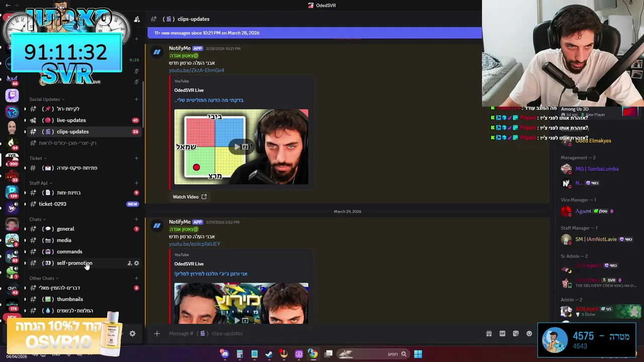Screen dimensions: 644x362
Task: Collapse the Chats category
Action: (38, 219)
